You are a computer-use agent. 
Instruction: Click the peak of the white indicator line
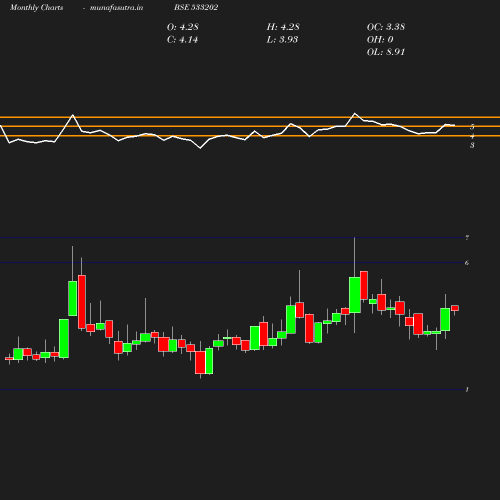click(355, 113)
